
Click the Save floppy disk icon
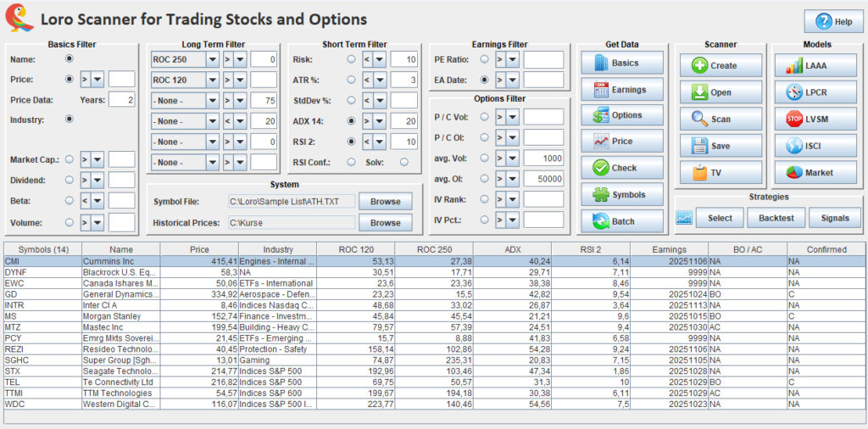tap(699, 145)
